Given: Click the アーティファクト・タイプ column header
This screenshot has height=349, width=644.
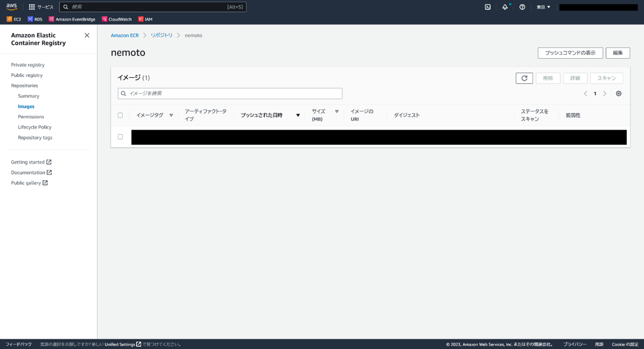Looking at the screenshot, I should tap(205, 115).
